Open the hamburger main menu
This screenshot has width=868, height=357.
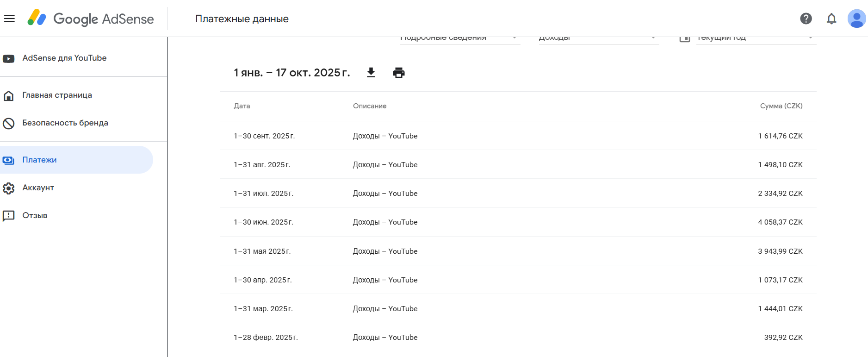[9, 19]
